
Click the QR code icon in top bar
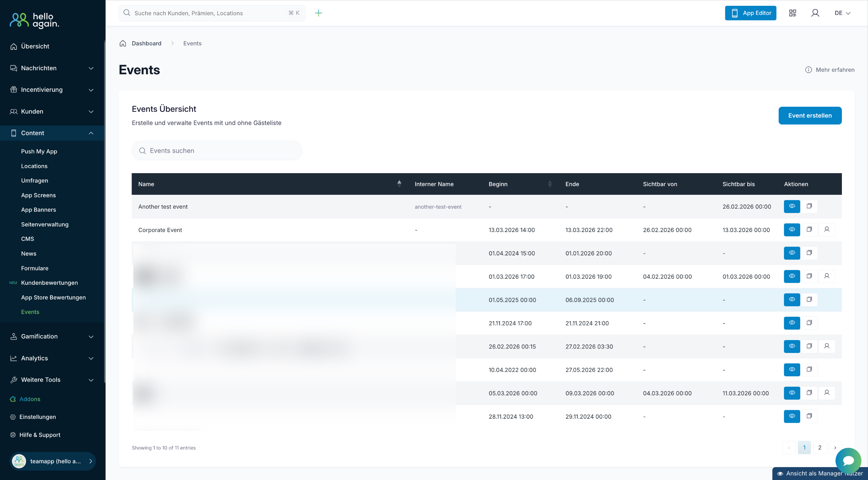792,13
